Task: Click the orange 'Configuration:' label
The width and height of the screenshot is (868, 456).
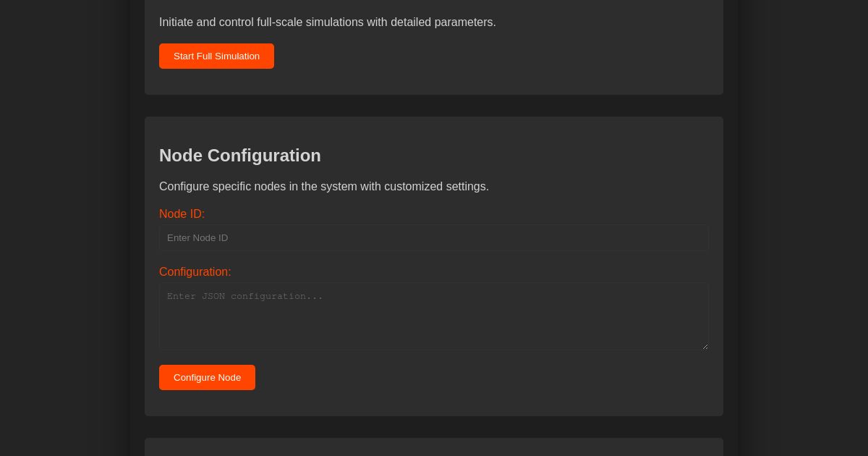Action: 195,272
